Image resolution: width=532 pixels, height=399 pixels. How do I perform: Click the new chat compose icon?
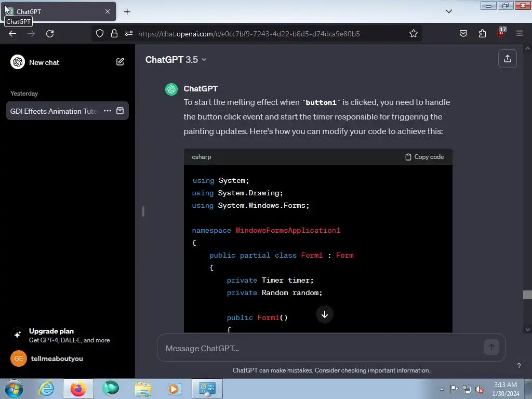pos(120,62)
